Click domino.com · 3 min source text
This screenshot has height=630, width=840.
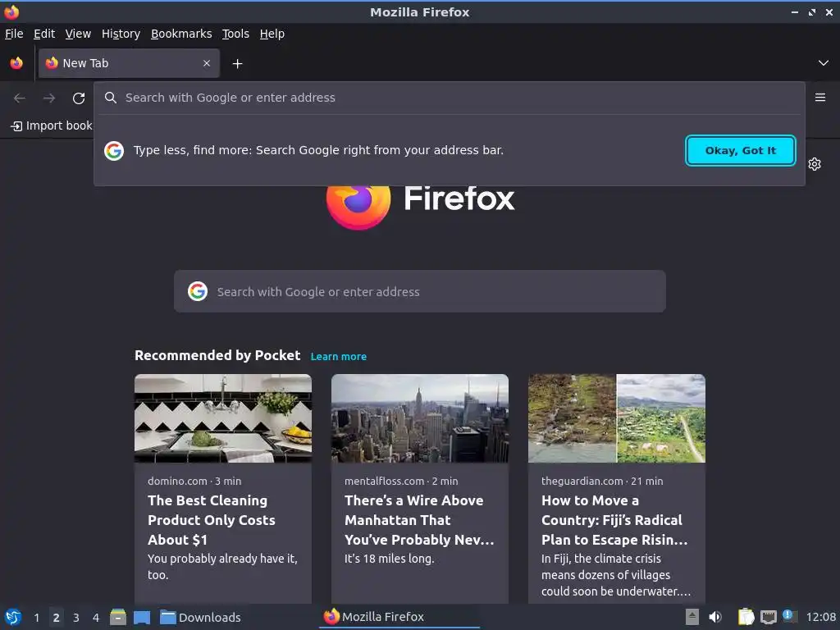point(194,481)
